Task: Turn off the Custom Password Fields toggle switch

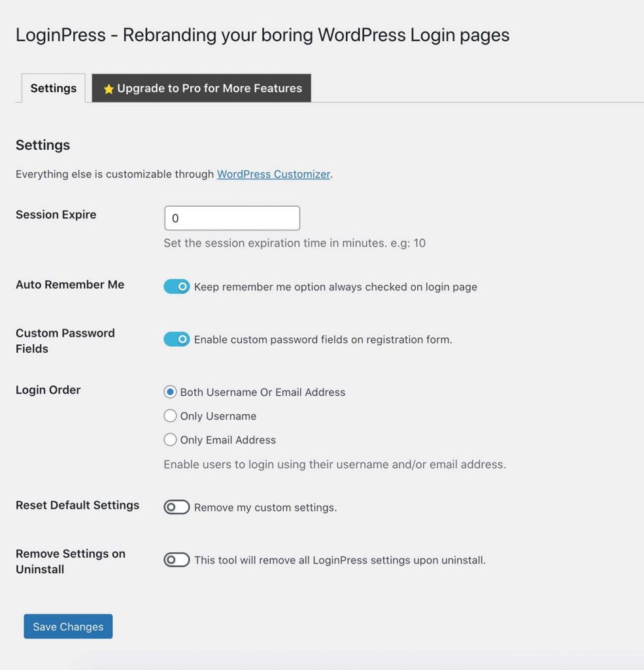Action: point(177,340)
